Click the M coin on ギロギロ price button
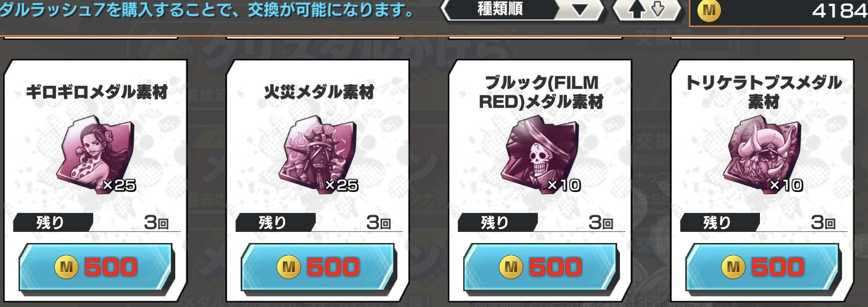This screenshot has height=307, width=868. 67,267
